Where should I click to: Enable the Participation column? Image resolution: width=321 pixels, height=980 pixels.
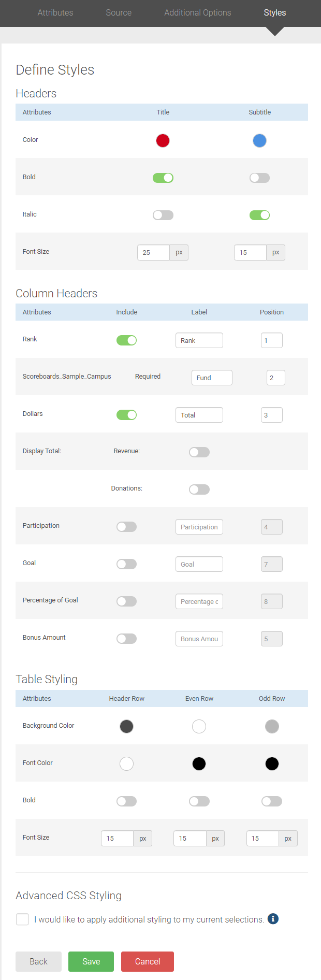click(126, 526)
